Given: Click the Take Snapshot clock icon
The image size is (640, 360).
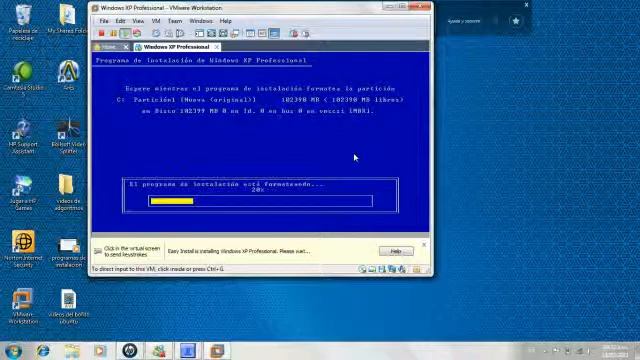Looking at the screenshot, I should click(x=156, y=33).
